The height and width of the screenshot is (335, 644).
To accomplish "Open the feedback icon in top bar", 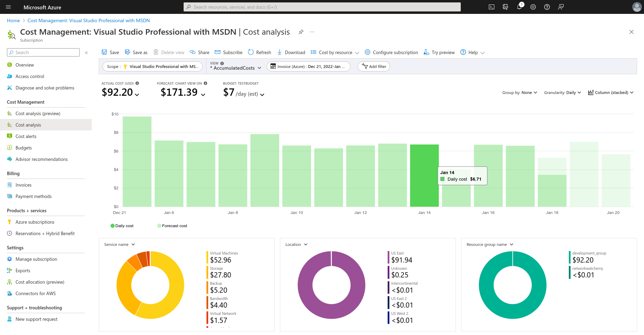I will tap(561, 7).
